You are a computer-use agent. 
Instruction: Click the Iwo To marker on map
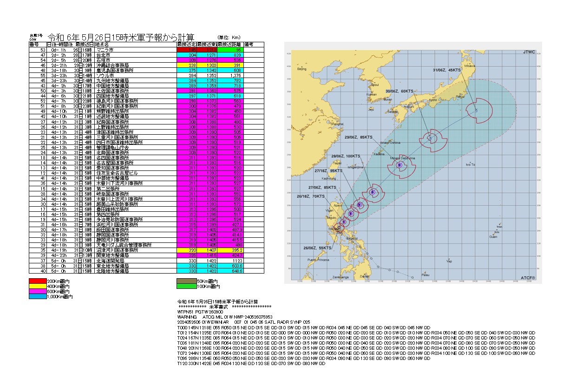click(471, 163)
